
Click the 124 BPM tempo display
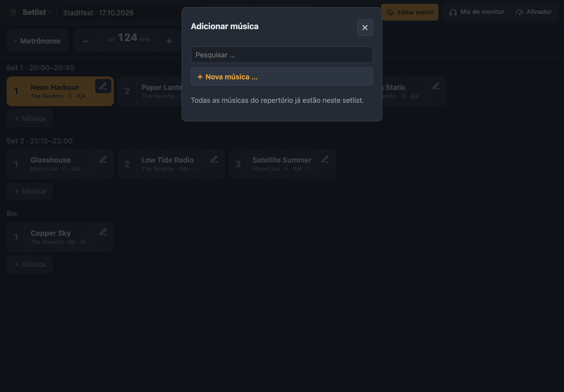128,39
